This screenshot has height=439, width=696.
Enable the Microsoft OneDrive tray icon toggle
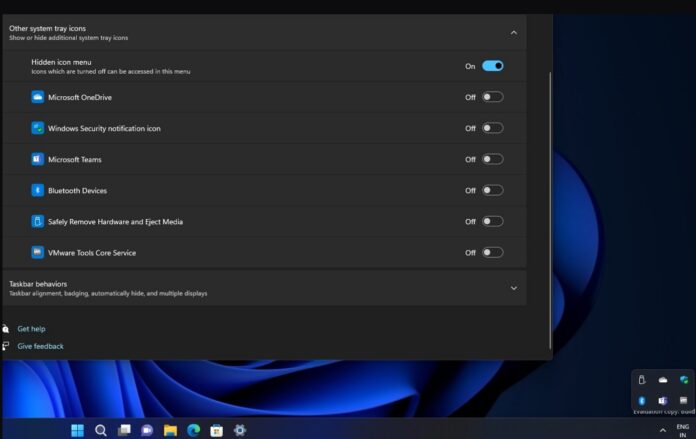point(492,97)
